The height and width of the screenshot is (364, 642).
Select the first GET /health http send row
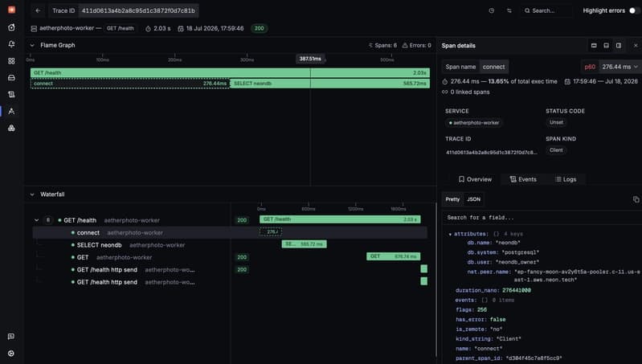coord(230,270)
